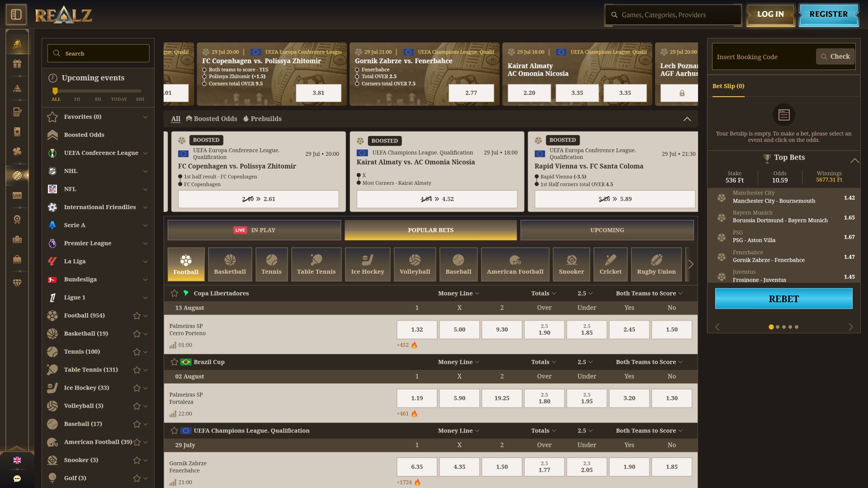Open the diamond VIP icon in left rail
The width and height of the screenshot is (868, 488).
(x=17, y=283)
